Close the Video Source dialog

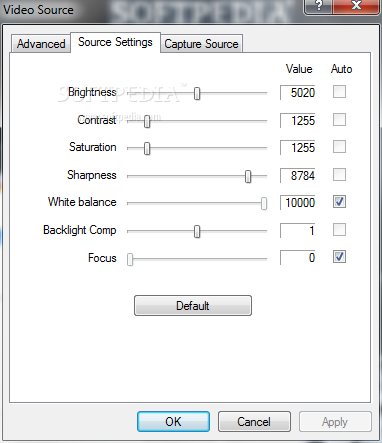coord(356,6)
